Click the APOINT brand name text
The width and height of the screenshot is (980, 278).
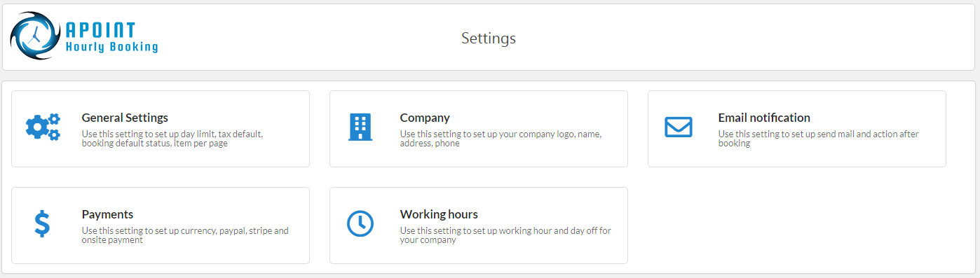pyautogui.click(x=100, y=29)
